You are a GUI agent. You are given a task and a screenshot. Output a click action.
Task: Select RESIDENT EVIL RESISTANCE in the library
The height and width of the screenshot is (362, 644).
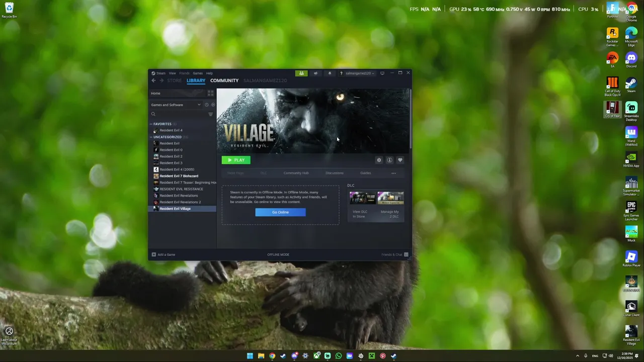tap(181, 189)
